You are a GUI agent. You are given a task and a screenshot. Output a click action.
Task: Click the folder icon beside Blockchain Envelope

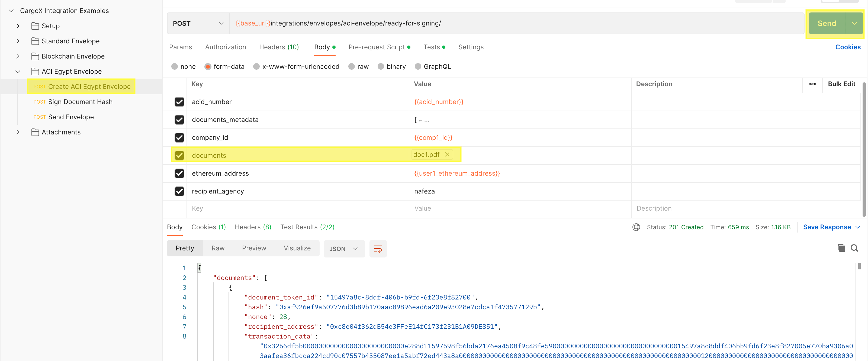click(35, 56)
